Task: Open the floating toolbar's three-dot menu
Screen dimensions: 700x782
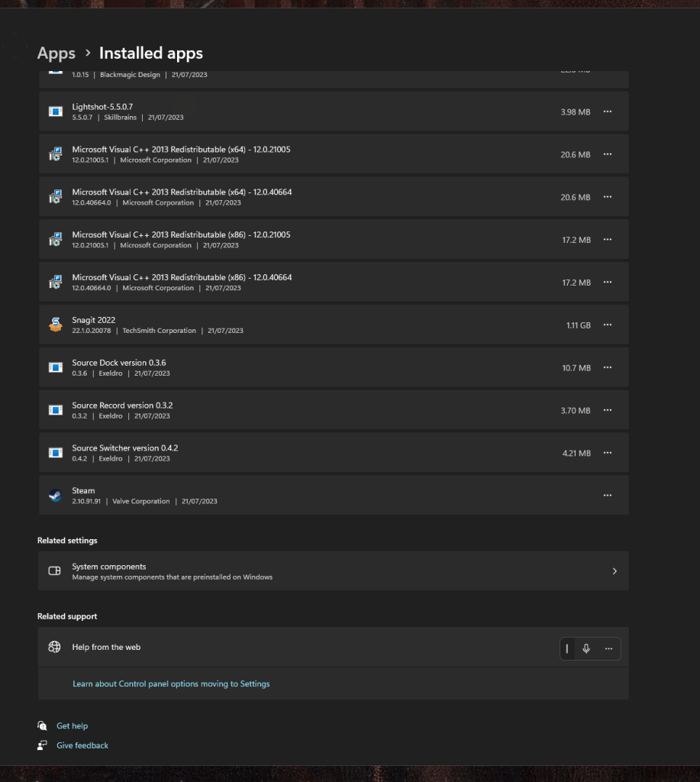Action: click(x=608, y=648)
